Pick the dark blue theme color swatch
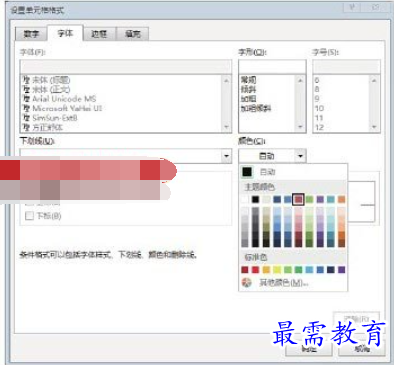 277,199
